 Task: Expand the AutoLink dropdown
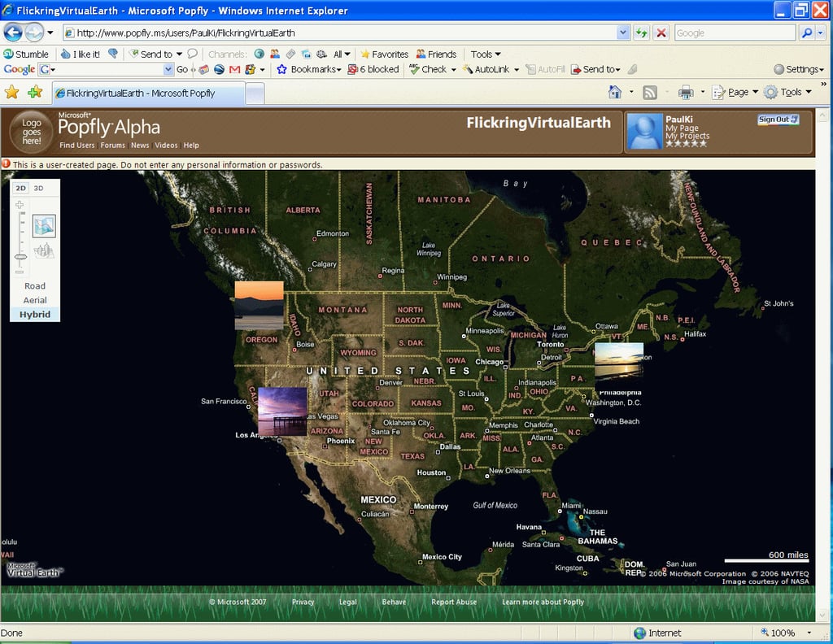[517, 70]
